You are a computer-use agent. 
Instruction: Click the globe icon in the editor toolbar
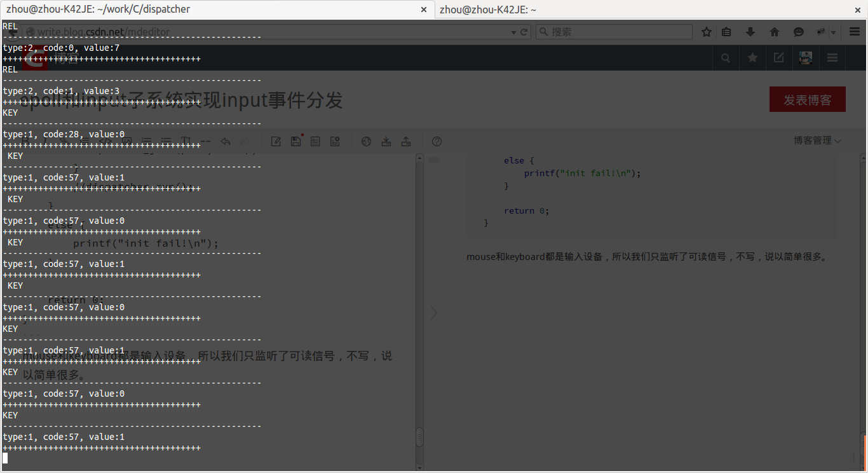(366, 142)
